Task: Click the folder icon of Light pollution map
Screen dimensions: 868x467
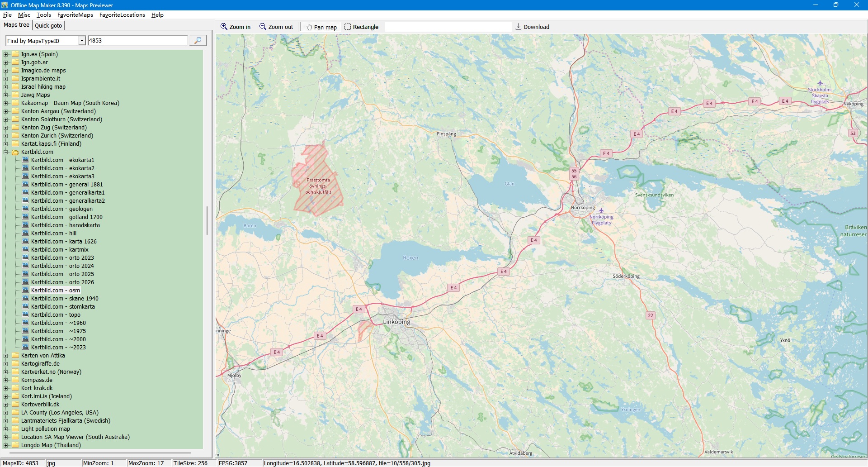Action: point(15,429)
